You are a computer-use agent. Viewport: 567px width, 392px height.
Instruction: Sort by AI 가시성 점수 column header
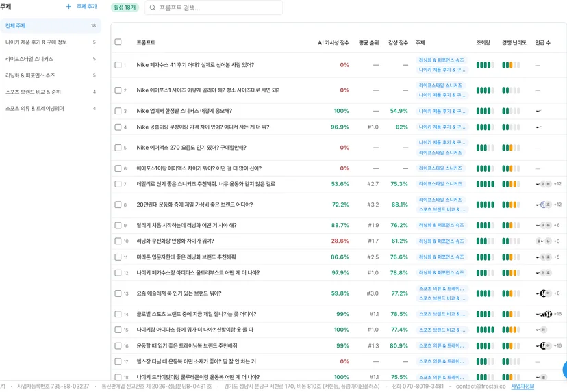(333, 42)
